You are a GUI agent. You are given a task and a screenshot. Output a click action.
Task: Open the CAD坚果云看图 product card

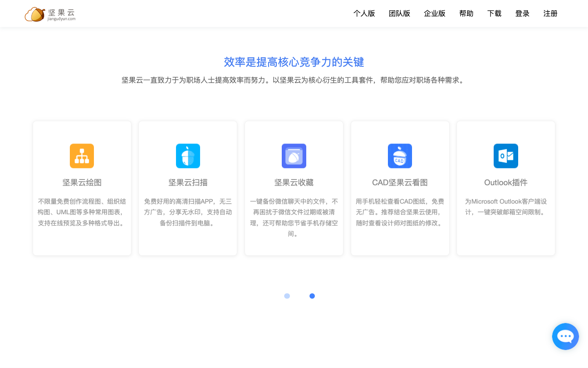(400, 188)
